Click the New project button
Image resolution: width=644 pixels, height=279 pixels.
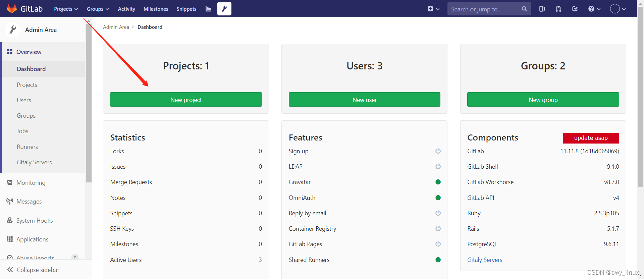tap(186, 100)
